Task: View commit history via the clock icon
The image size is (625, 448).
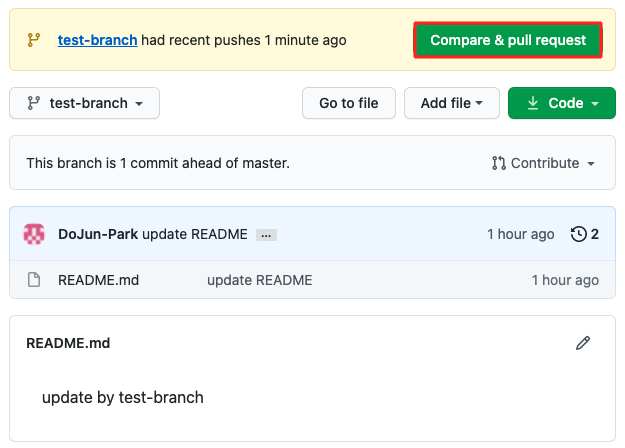Action: [579, 234]
